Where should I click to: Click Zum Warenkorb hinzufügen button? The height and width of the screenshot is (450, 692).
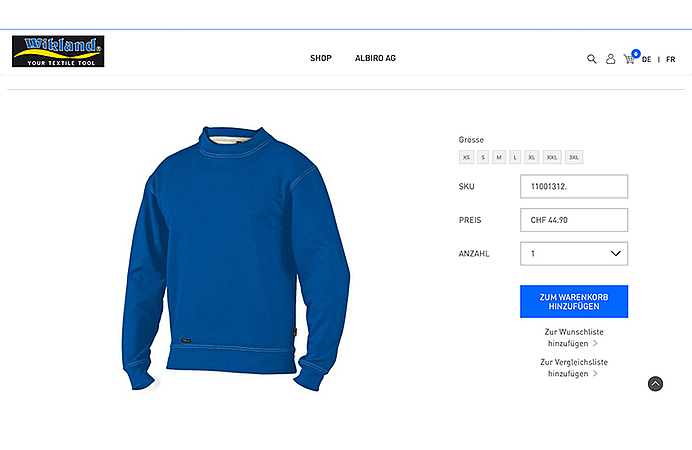pyautogui.click(x=574, y=301)
